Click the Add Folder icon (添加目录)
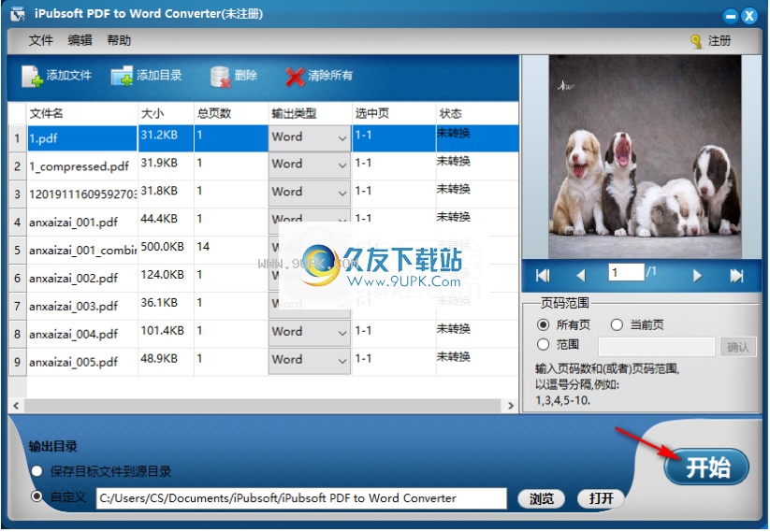This screenshot has height=532, width=770. [x=122, y=76]
